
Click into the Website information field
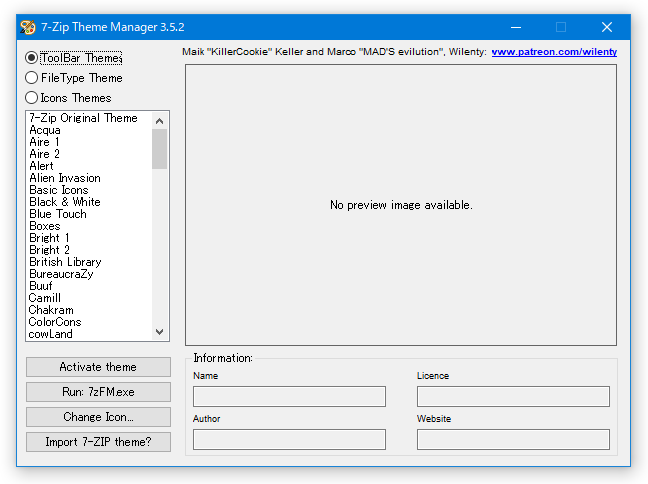513,439
